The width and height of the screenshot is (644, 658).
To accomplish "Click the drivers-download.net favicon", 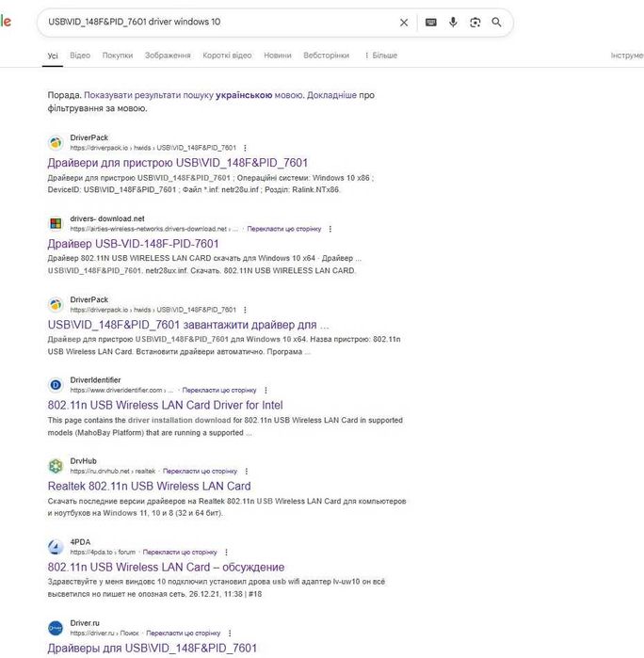I will pyautogui.click(x=56, y=224).
